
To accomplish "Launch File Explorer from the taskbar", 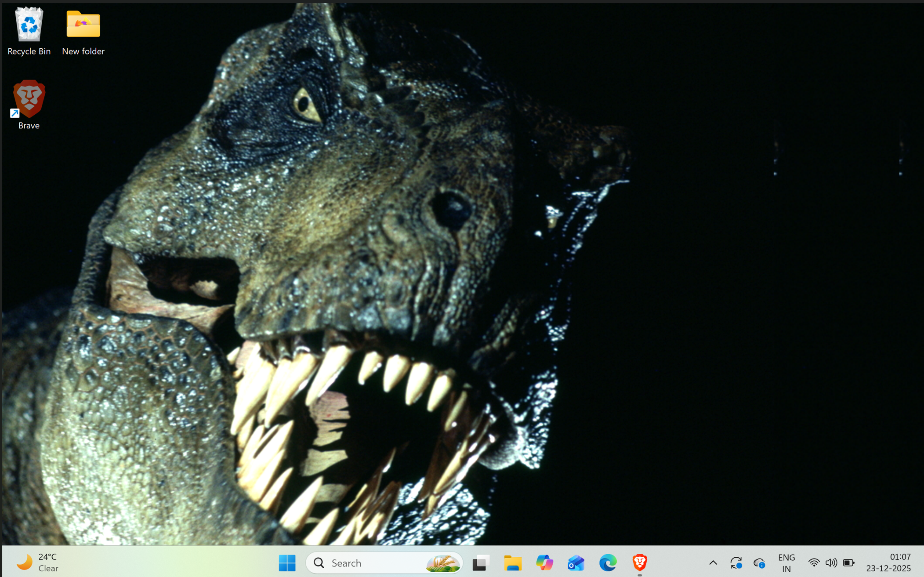I will pos(512,562).
